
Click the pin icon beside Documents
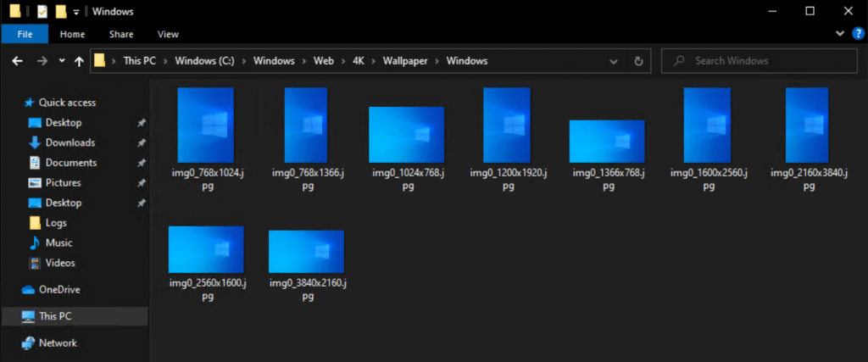(x=142, y=163)
